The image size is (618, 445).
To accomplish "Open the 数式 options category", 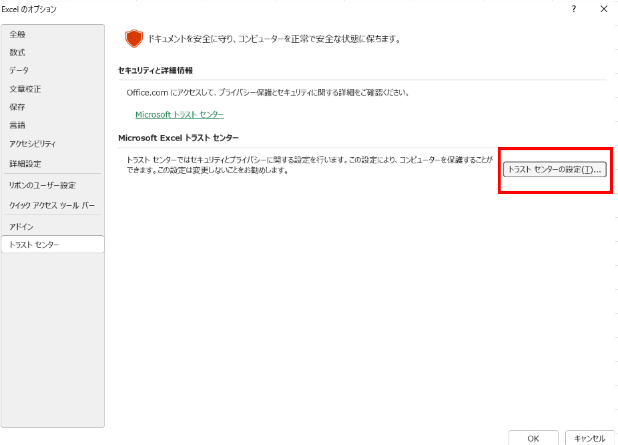I will pos(52,52).
